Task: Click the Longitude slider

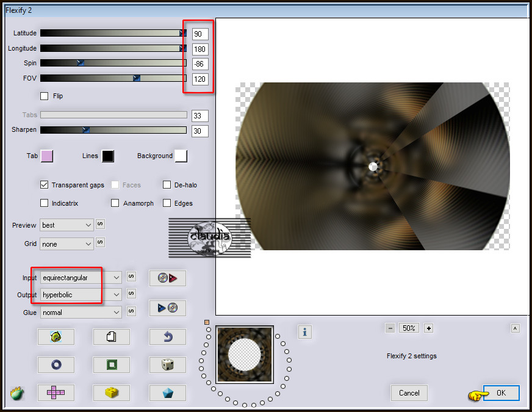Action: (113, 48)
